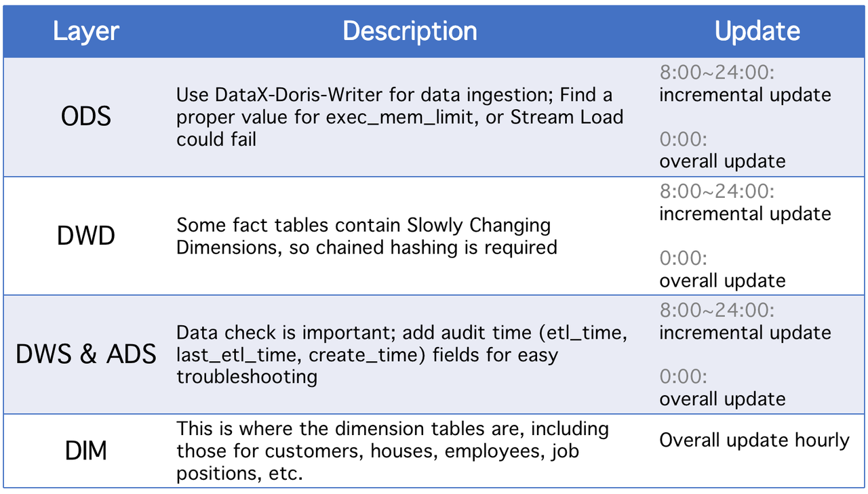The image size is (868, 494).
Task: Click "overall update" in DWS & ADS row
Action: point(722,399)
